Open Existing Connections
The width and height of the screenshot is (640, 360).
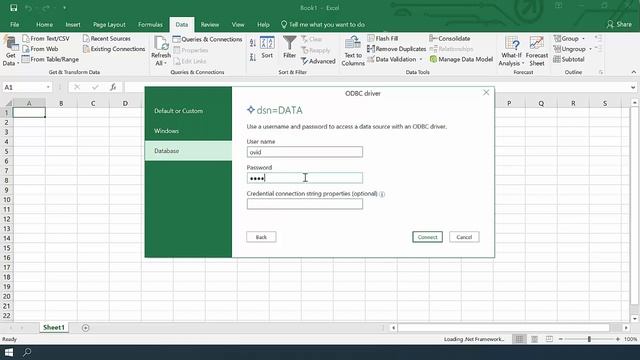114,49
